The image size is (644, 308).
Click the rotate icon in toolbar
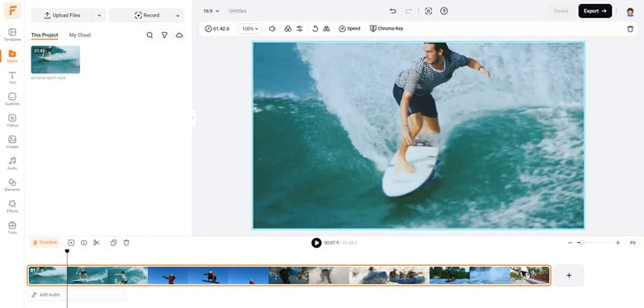(x=315, y=29)
